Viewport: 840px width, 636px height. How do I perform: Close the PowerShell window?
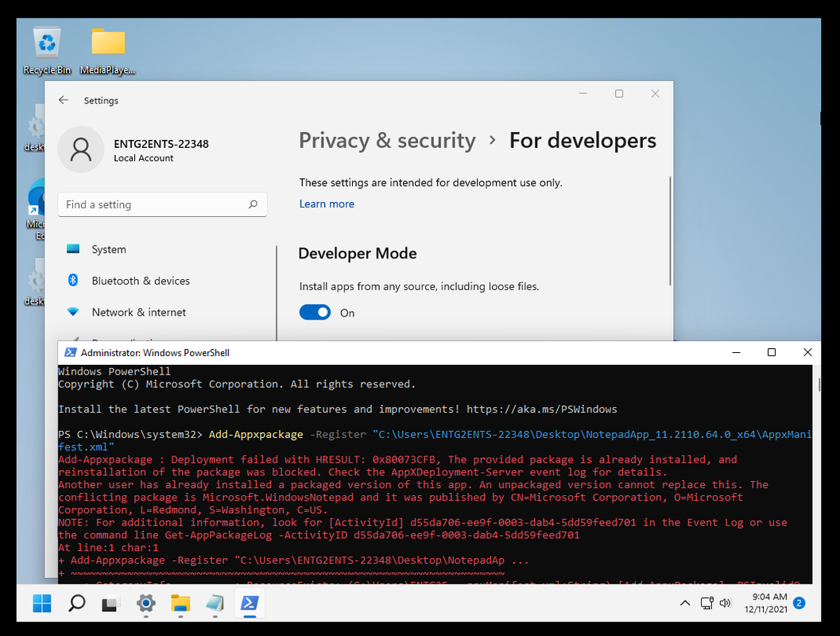pyautogui.click(x=807, y=352)
